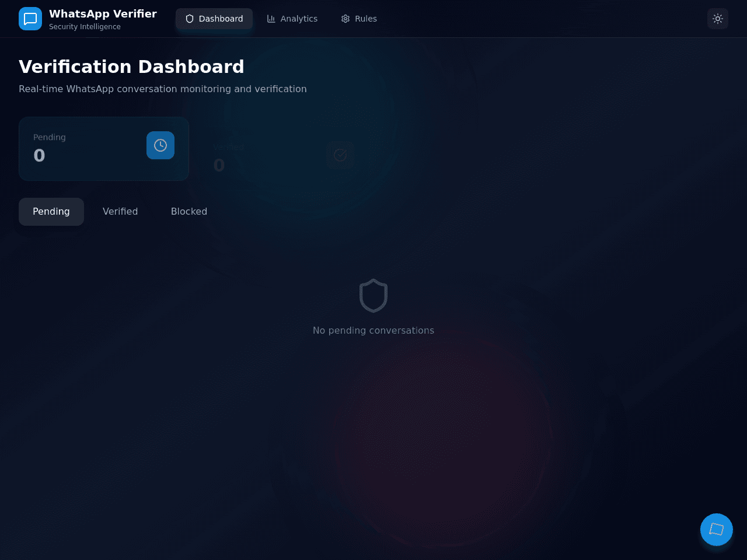Click the 'Security Intelligence' subtitle

tap(85, 27)
